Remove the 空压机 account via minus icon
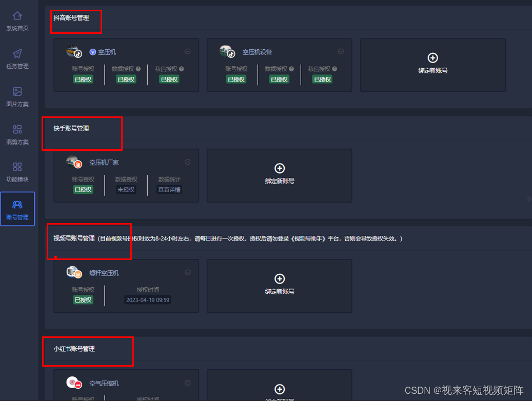The height and width of the screenshot is (401, 532). 188,52
